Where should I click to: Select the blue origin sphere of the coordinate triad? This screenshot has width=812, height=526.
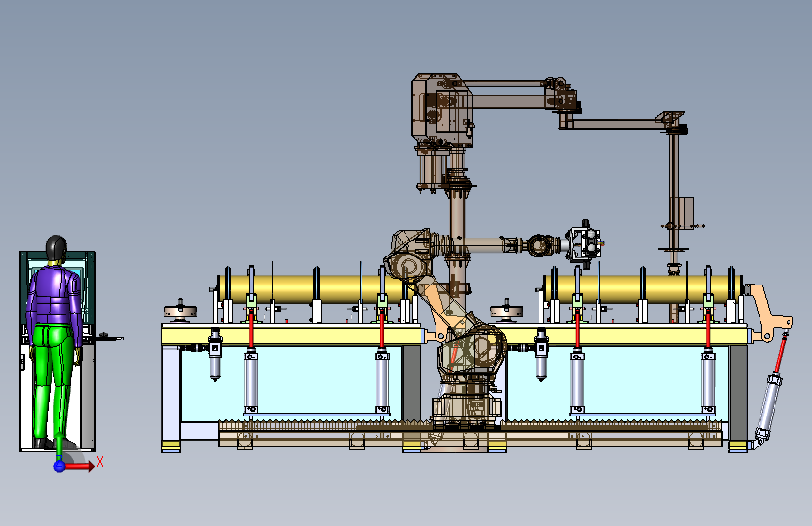(60, 466)
